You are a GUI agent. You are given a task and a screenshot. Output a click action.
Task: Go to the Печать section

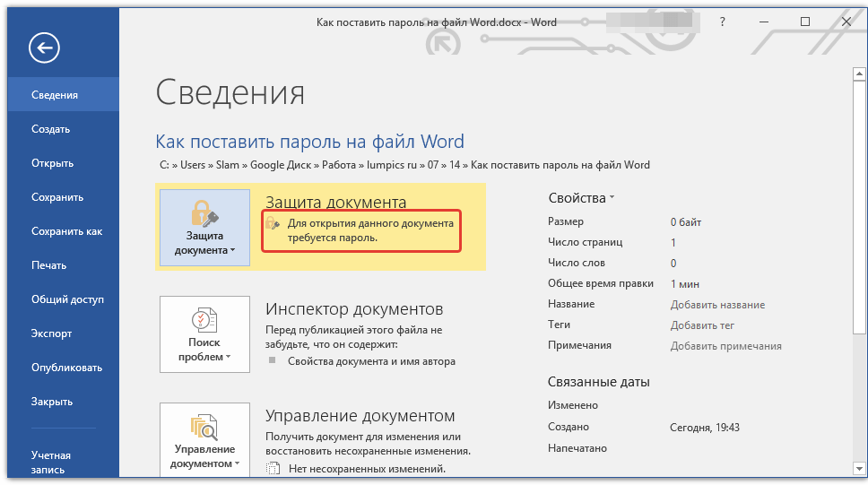tap(48, 265)
